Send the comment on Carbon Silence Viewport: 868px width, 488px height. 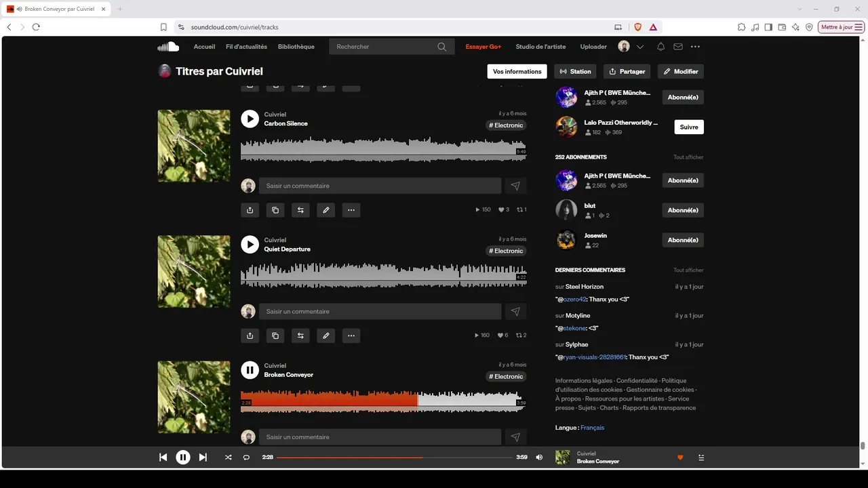coord(515,186)
